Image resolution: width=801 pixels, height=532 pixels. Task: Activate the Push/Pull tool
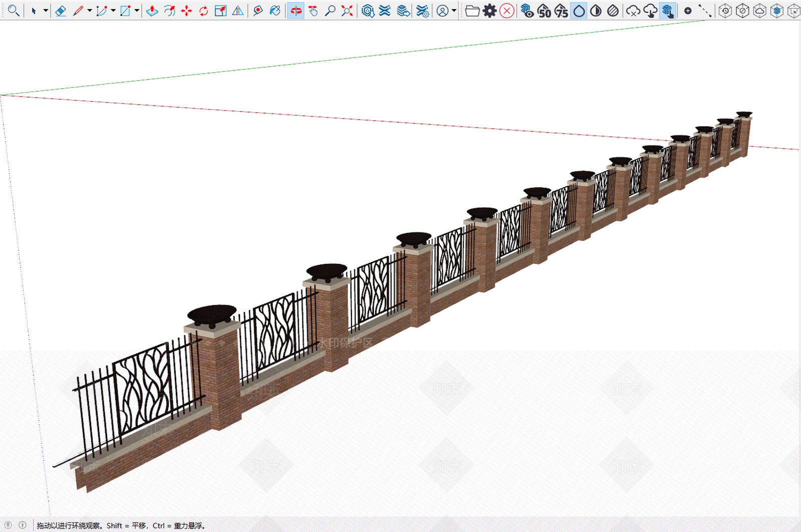152,11
